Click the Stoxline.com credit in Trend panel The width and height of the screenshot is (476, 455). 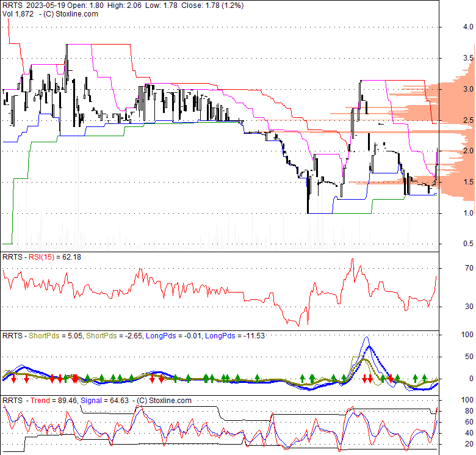(170, 401)
